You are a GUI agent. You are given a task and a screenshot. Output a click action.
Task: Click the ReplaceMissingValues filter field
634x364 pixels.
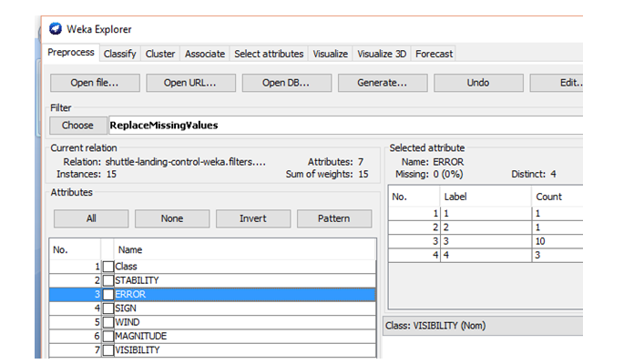click(x=346, y=126)
